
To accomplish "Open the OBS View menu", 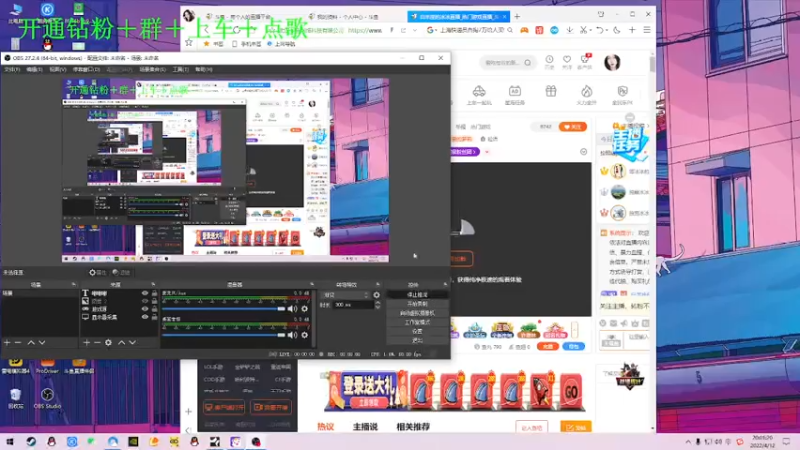I will pos(58,69).
